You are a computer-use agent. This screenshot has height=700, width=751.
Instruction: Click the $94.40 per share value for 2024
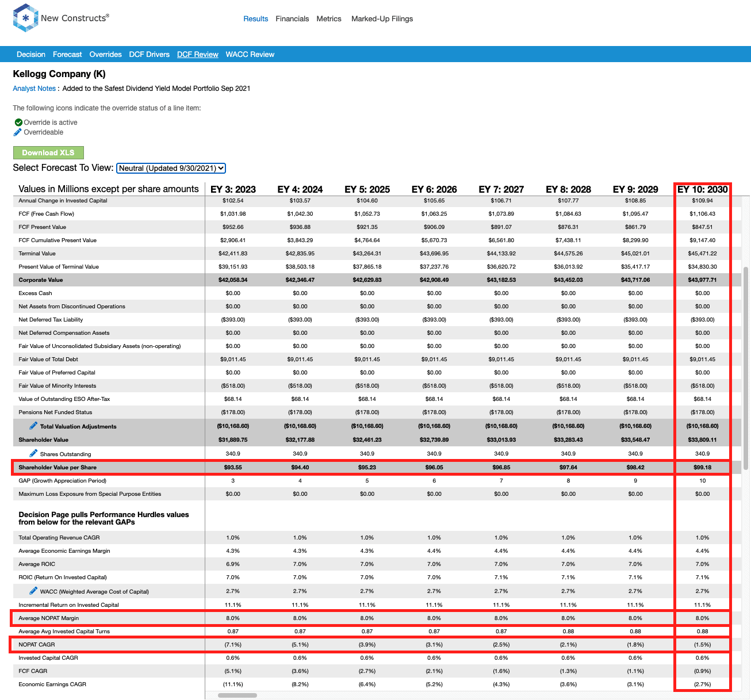point(300,468)
